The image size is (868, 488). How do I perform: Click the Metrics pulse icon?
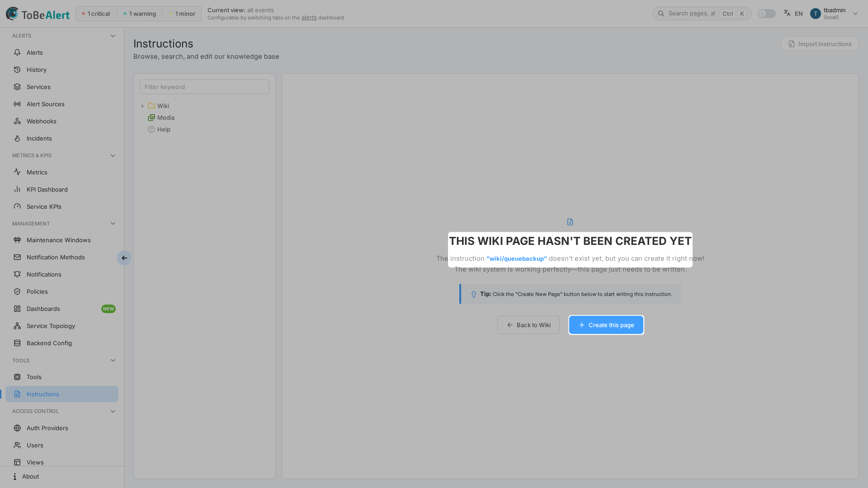point(17,172)
